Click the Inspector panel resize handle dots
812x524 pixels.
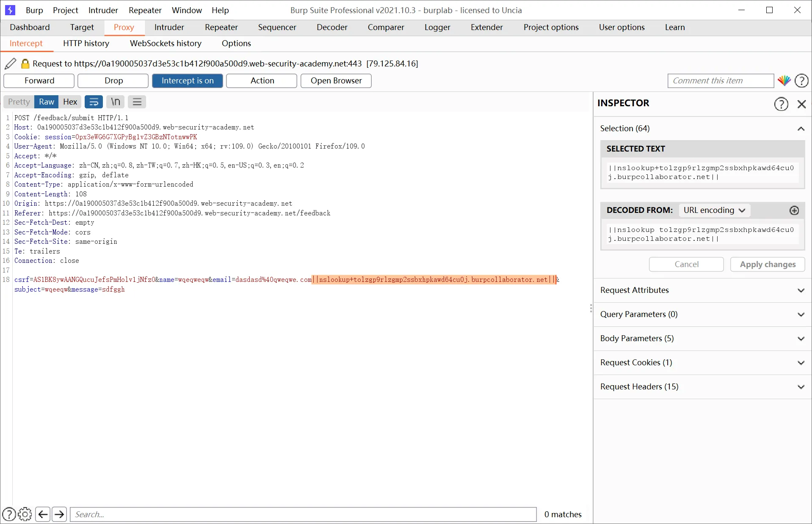[591, 308]
